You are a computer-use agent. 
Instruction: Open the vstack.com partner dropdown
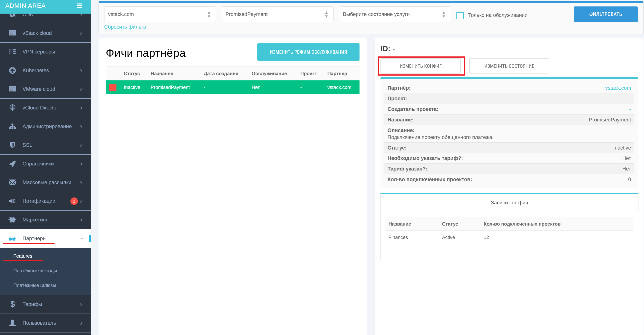coord(160,14)
